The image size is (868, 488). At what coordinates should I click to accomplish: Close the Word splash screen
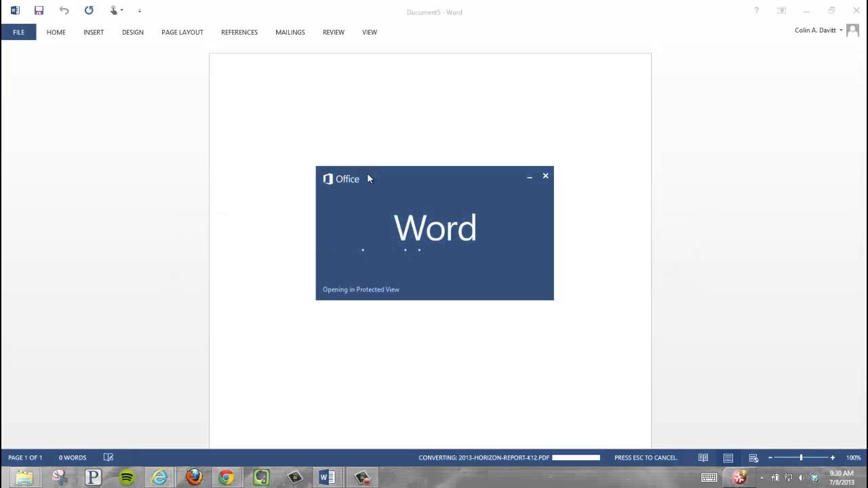click(x=545, y=176)
